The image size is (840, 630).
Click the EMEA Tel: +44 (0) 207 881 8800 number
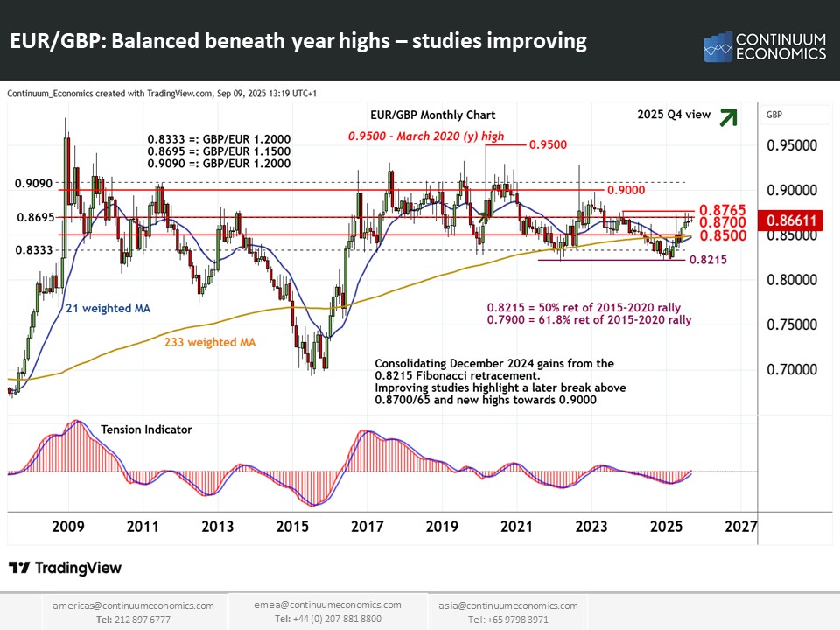tap(328, 619)
